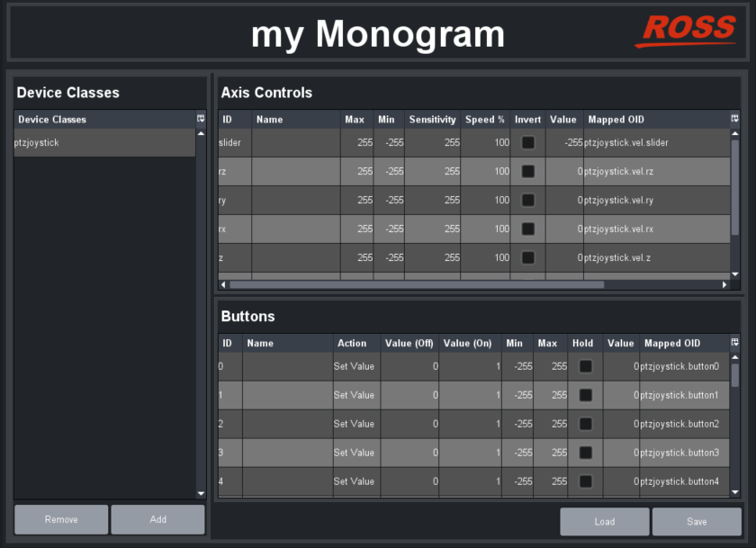
Task: Click the down arrow of the Device Classes scrollbar
Action: pos(200,492)
